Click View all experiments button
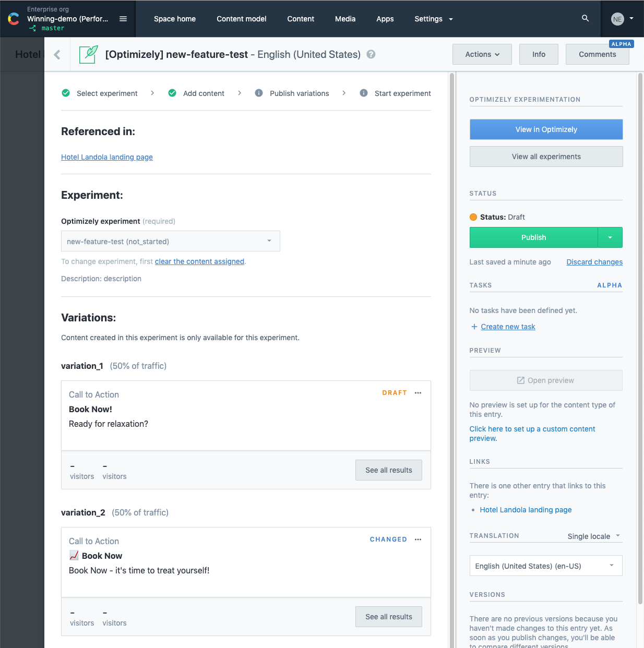 click(546, 157)
